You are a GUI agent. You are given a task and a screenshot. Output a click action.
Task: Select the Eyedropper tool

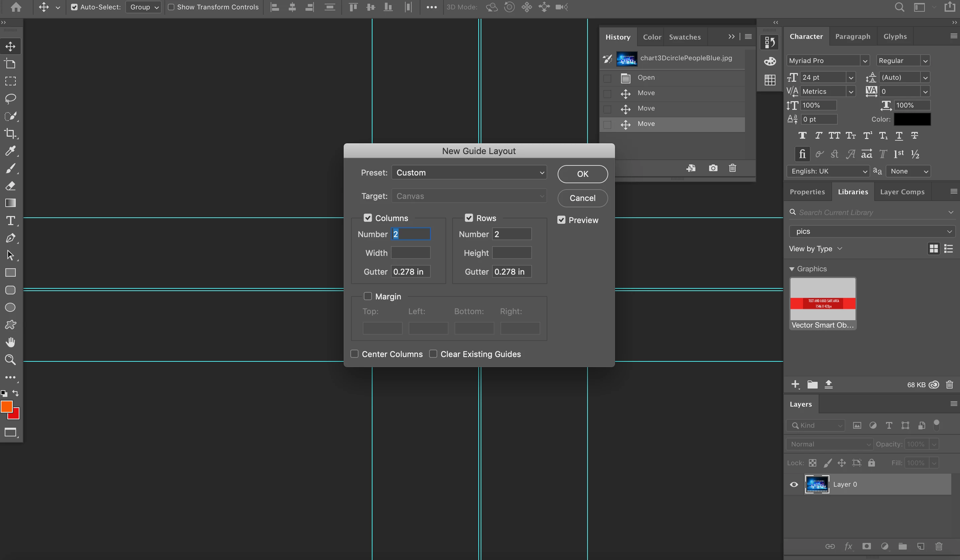[x=10, y=151]
